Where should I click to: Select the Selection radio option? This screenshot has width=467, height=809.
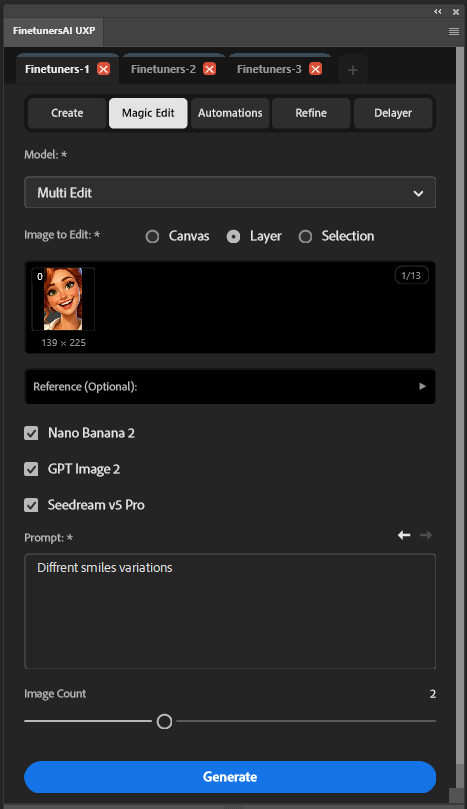point(305,236)
